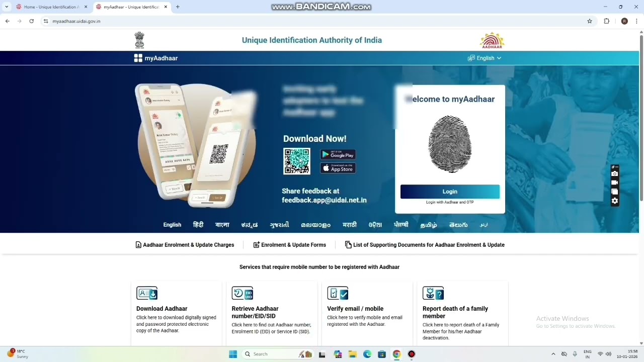This screenshot has height=362, width=644.
Task: Choose ಕನ್ನಡ language option
Action: point(250,225)
